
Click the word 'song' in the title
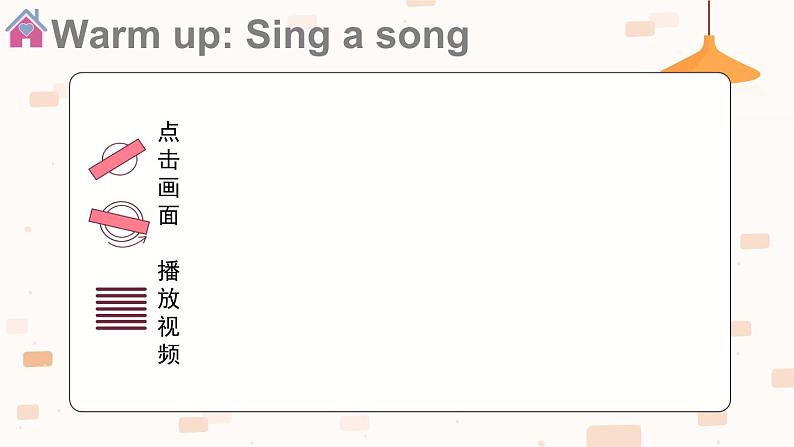422,37
